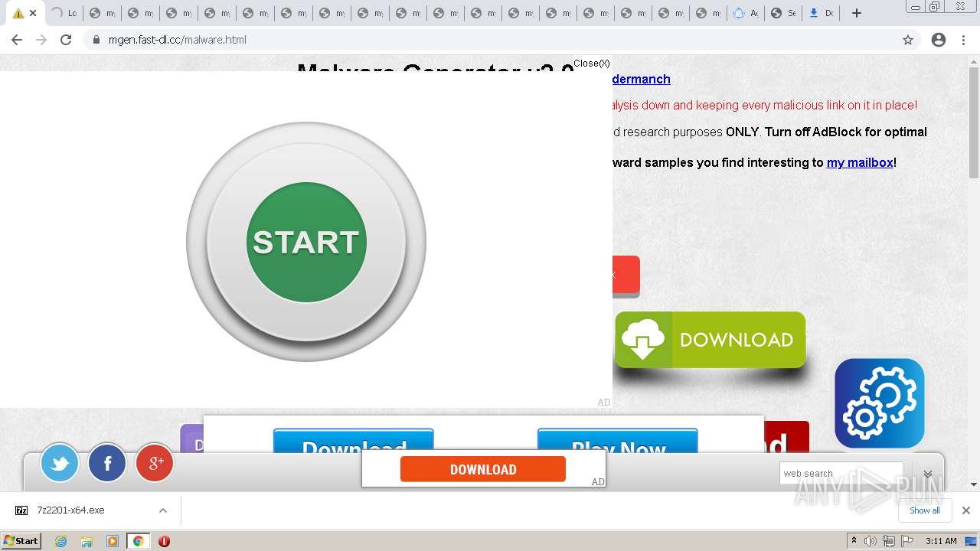Screen dimensions: 980x551
Task: Close the START ad overlay
Action: coord(592,64)
